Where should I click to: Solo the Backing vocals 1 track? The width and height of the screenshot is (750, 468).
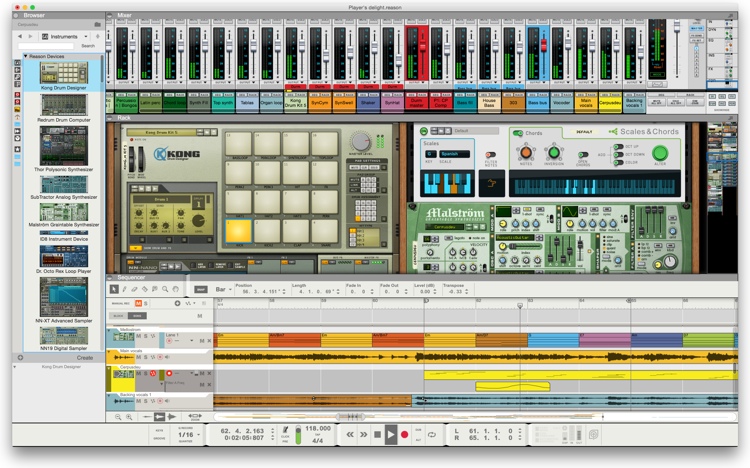tap(145, 401)
